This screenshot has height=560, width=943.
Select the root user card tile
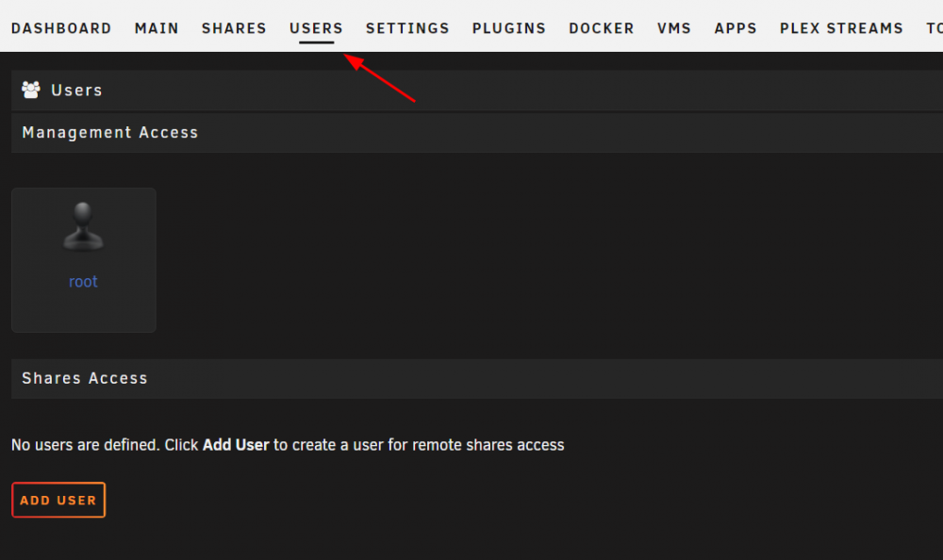tap(84, 260)
